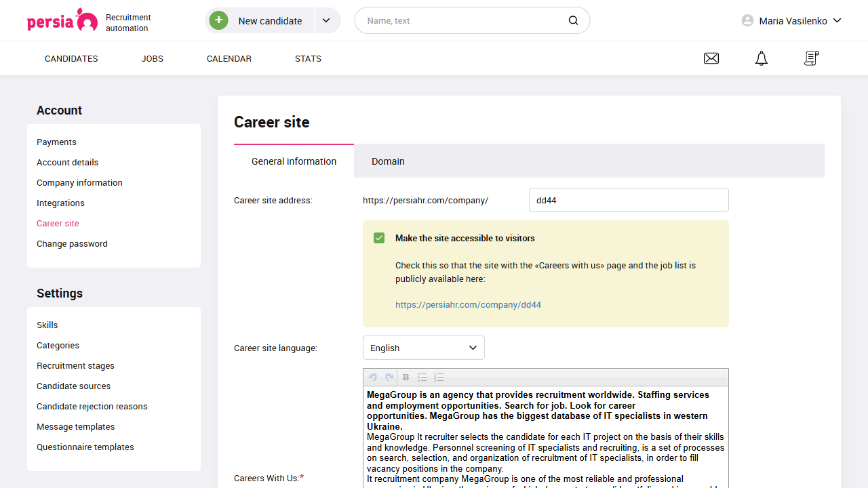The height and width of the screenshot is (488, 868).
Task: Uncheck 'Make the site accessible to visitors'
Action: tap(379, 238)
